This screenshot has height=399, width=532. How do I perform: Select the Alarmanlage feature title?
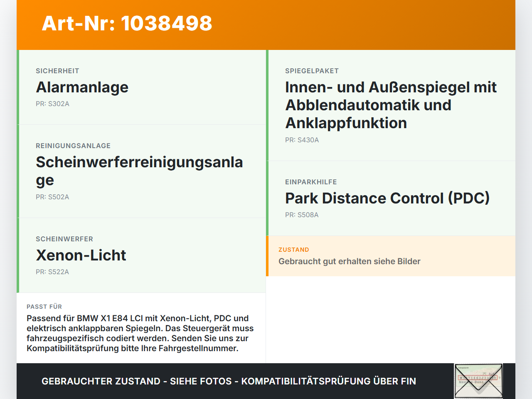pos(82,87)
